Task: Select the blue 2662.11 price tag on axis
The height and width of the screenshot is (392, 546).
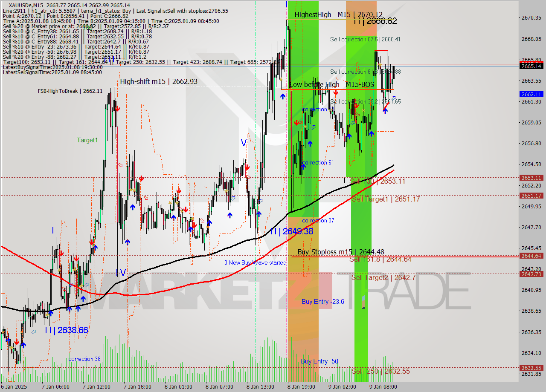Action: 531,94
